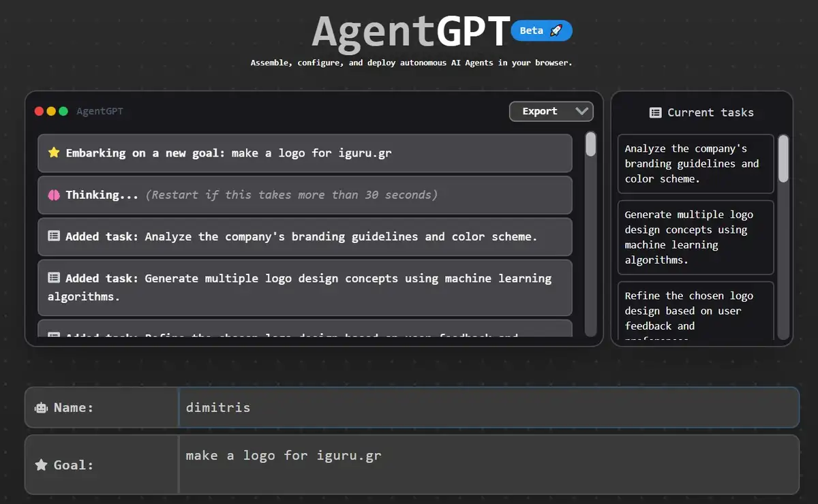
Task: Click Added task: Analyze branding guidelines message
Action: (305, 236)
